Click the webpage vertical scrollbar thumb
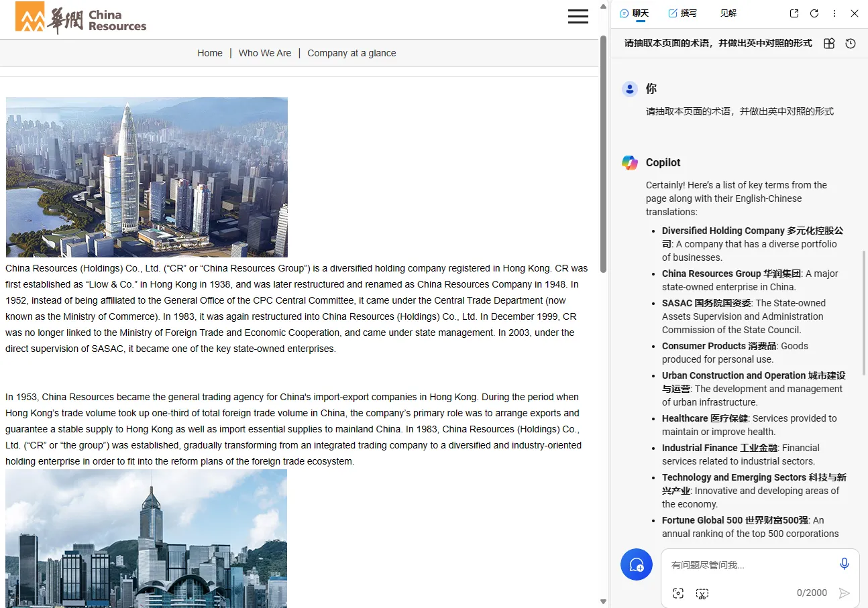The image size is (868, 608). (x=603, y=154)
